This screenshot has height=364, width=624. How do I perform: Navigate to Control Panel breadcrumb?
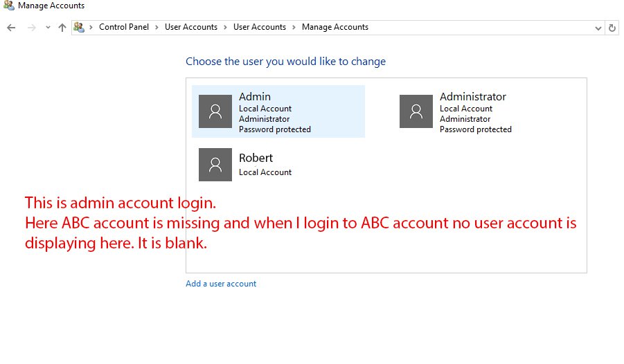pos(125,28)
